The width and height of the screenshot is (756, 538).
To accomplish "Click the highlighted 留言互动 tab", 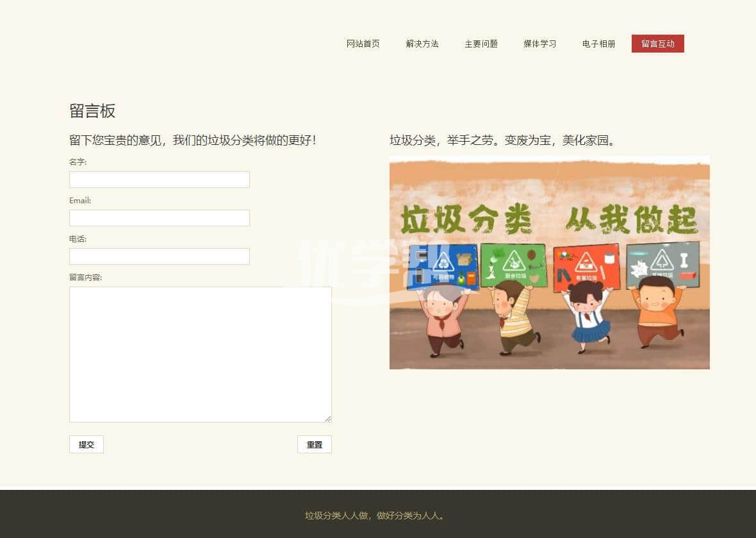I will coord(657,44).
